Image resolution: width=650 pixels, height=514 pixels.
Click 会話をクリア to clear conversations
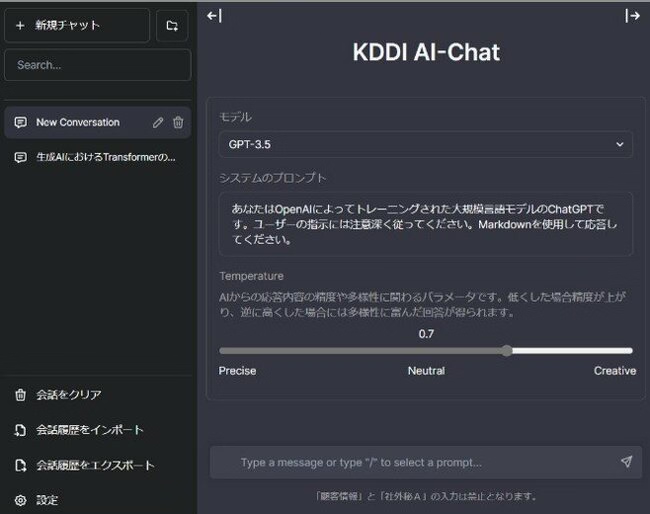coord(68,395)
